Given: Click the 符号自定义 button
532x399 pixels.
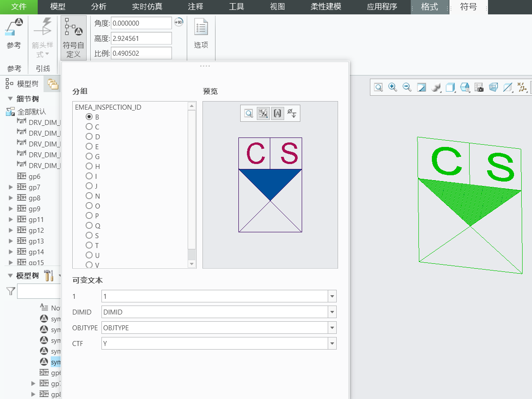Looking at the screenshot, I should pyautogui.click(x=74, y=38).
